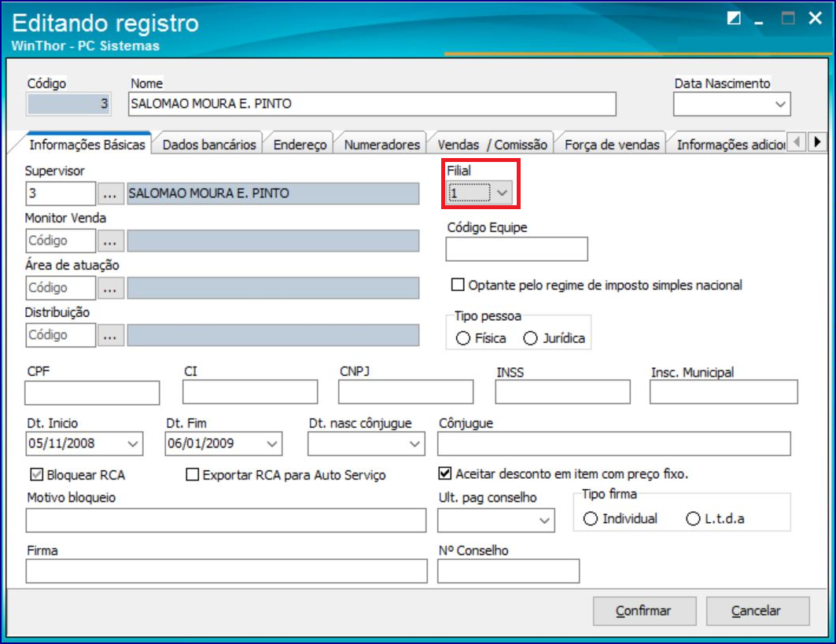836x644 pixels.
Task: Click the Monitor Venda Código field
Action: [61, 241]
